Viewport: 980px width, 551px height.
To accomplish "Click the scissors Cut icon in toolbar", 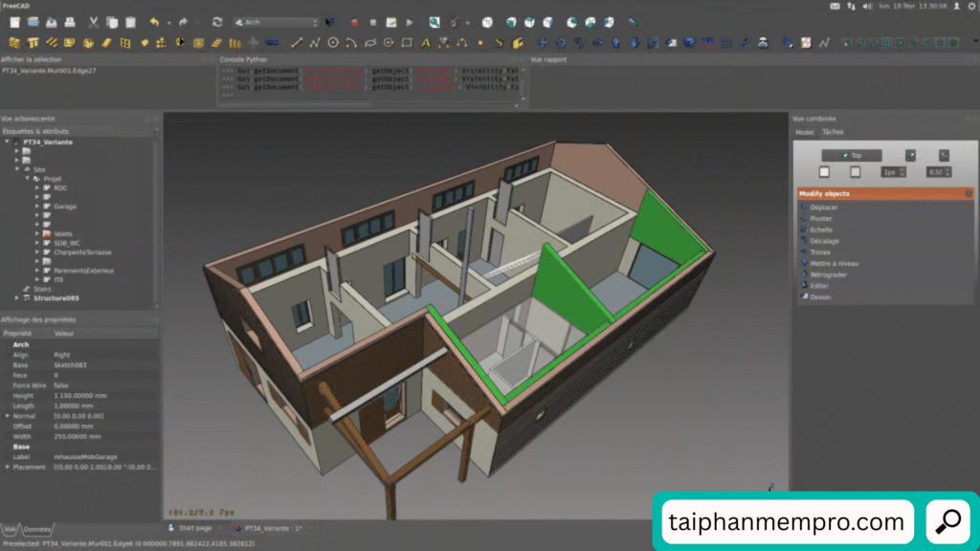I will (94, 22).
